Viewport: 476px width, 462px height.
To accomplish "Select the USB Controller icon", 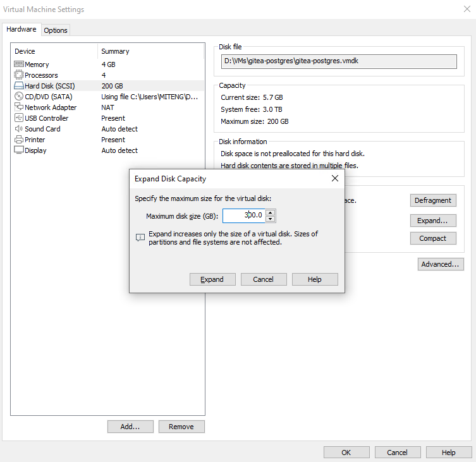I will coord(19,118).
